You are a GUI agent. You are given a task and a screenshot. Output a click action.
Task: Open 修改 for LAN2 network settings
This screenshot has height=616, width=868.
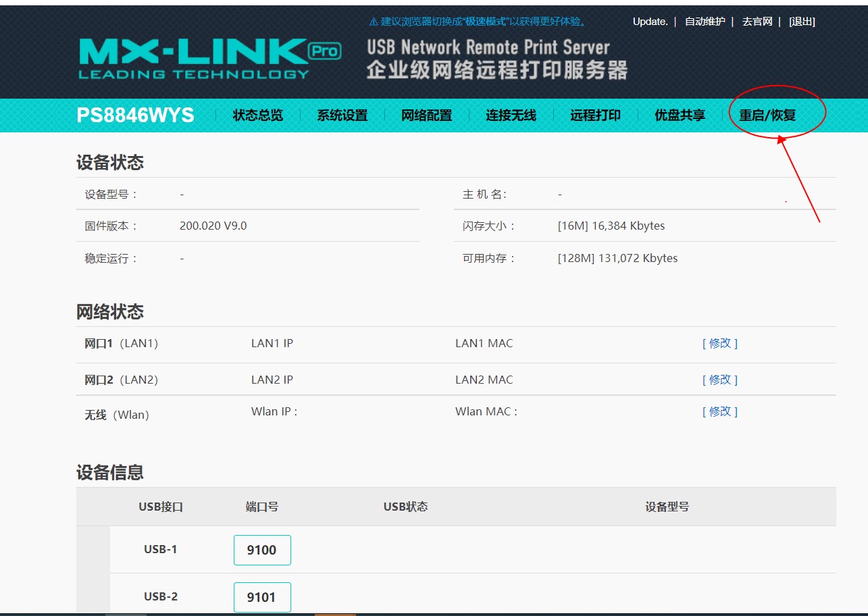tap(720, 379)
